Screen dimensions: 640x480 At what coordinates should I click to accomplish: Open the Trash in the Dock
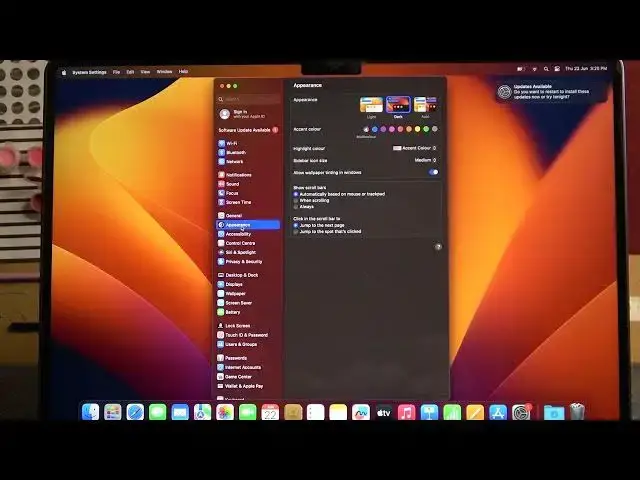point(577,412)
